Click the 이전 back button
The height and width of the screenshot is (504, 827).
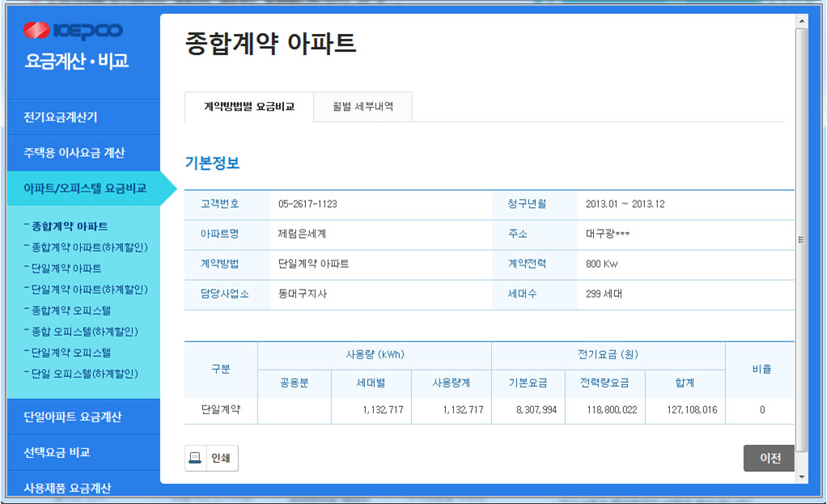(770, 458)
